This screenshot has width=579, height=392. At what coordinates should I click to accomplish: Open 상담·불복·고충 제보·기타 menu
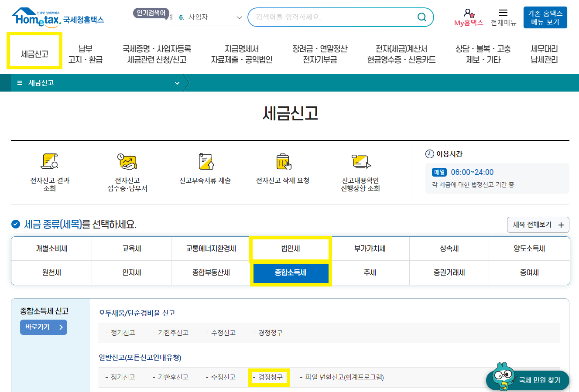[x=483, y=54]
